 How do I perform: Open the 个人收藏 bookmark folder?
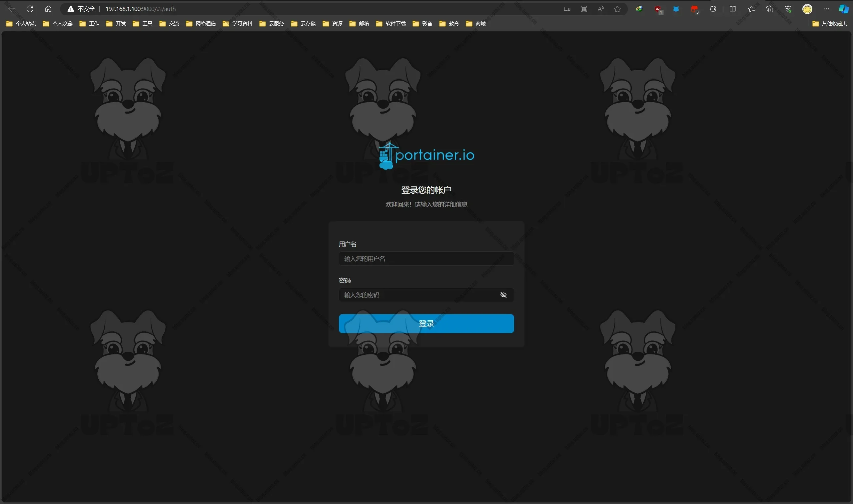58,23
